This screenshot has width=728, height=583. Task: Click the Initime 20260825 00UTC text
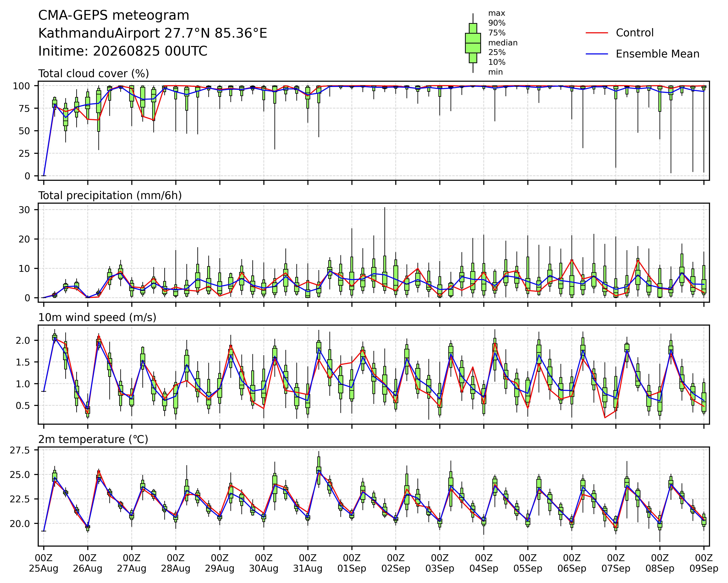[123, 51]
